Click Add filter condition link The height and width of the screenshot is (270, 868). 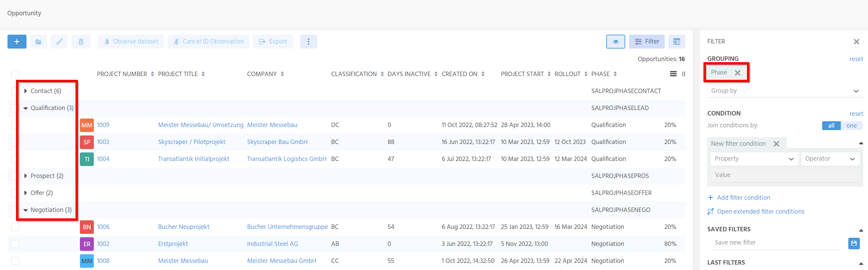(x=743, y=198)
